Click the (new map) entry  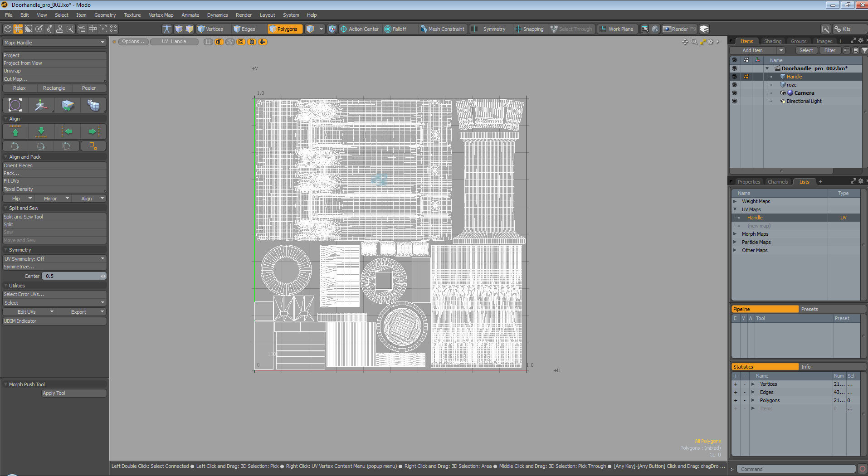[796, 226]
